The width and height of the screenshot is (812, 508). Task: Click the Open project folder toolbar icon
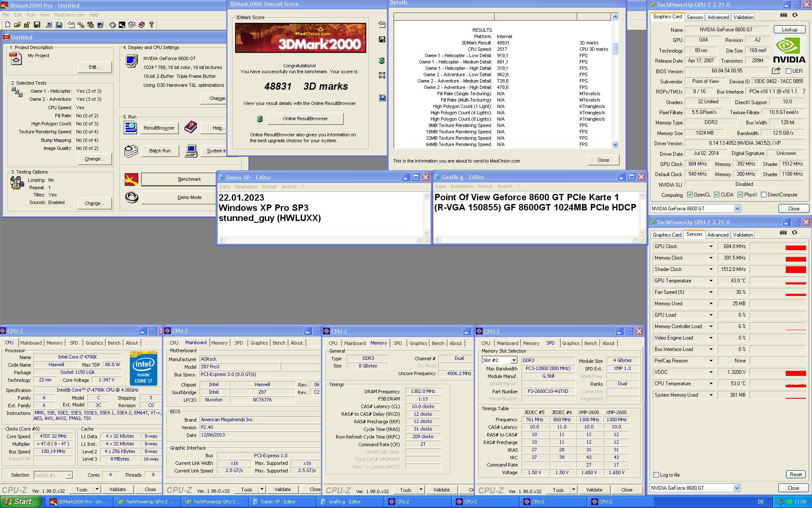(x=17, y=25)
